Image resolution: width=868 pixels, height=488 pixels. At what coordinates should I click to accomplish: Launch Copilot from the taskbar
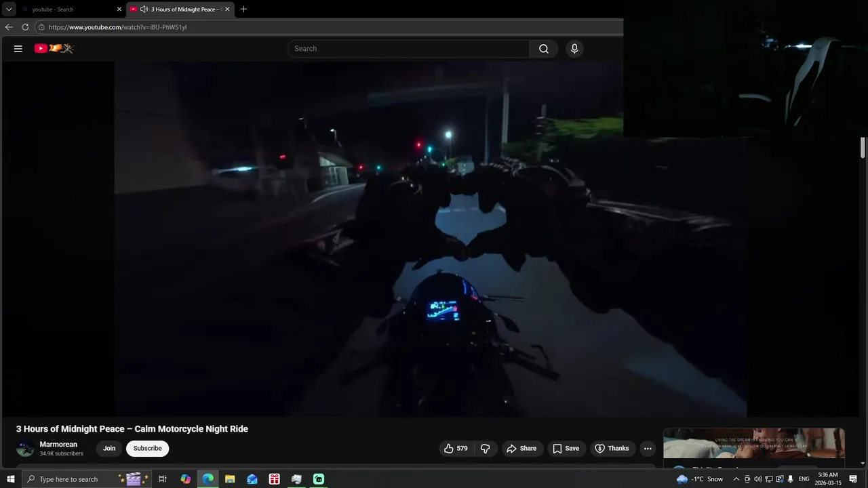(x=185, y=479)
